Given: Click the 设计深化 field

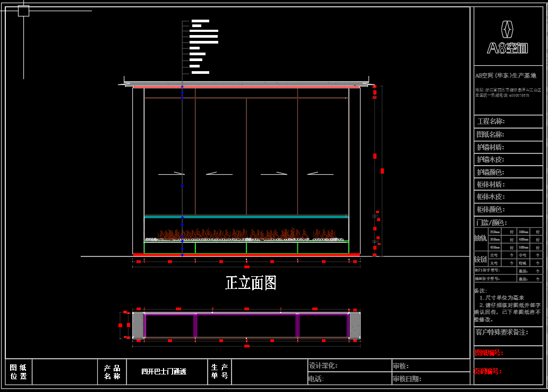Looking at the screenshot, I should 323,365.
